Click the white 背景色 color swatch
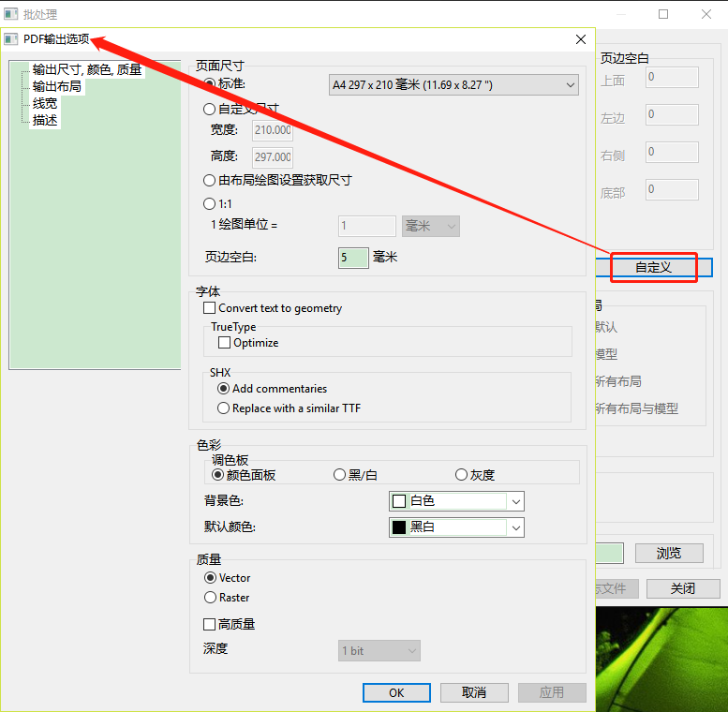This screenshot has height=712, width=728. pos(399,501)
